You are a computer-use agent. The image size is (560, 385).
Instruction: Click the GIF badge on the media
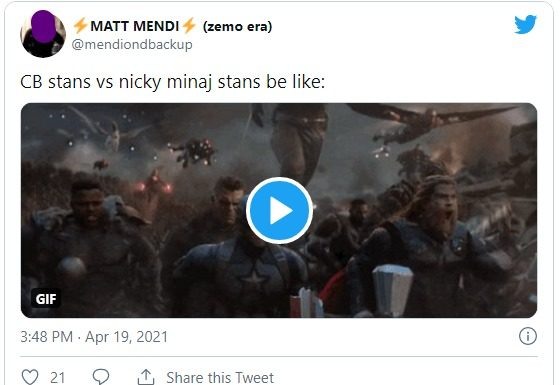[x=46, y=298]
